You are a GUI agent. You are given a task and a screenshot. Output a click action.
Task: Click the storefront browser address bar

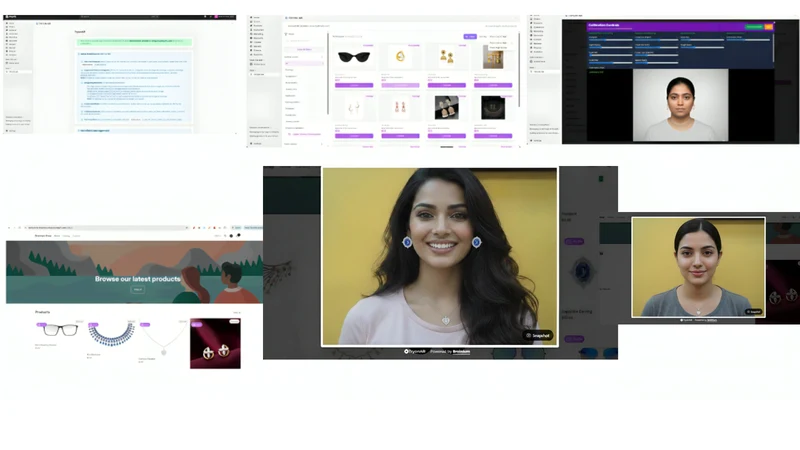click(107, 228)
